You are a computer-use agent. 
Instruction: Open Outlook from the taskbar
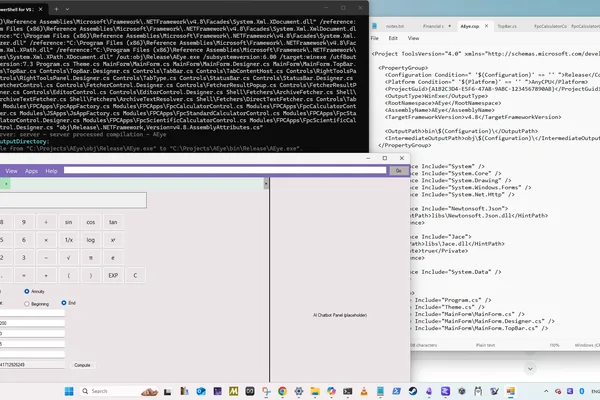[201, 391]
